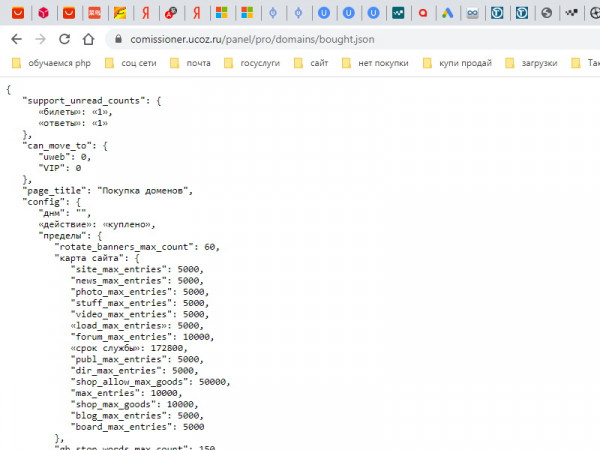Open the infinity symbol icon tab
The image size is (600, 450).
pyautogui.click(x=473, y=13)
